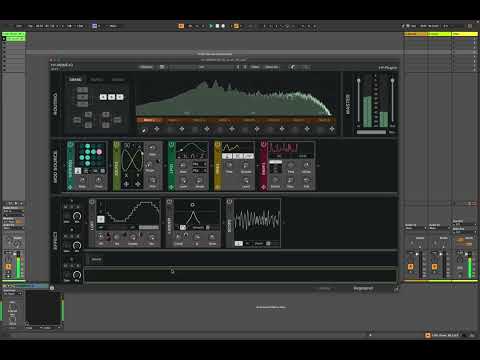
Task: Toggle power on the waveform effect module
Action: click(229, 202)
